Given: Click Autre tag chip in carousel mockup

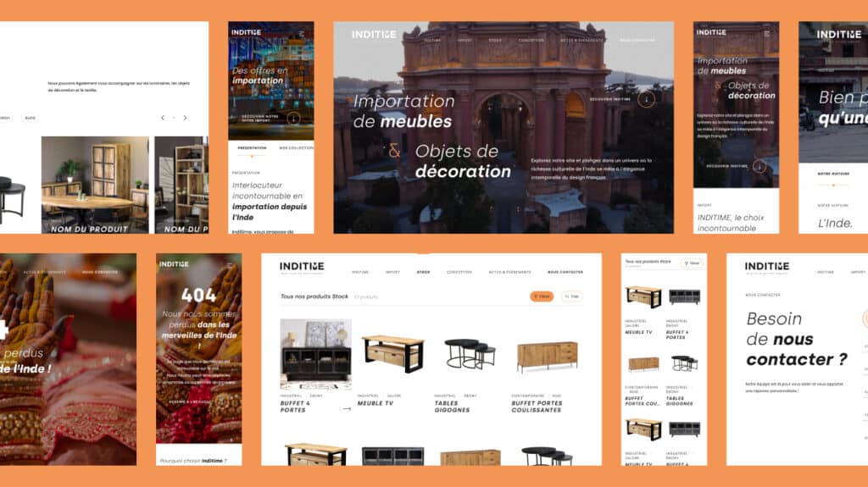Looking at the screenshot, I should (x=30, y=118).
